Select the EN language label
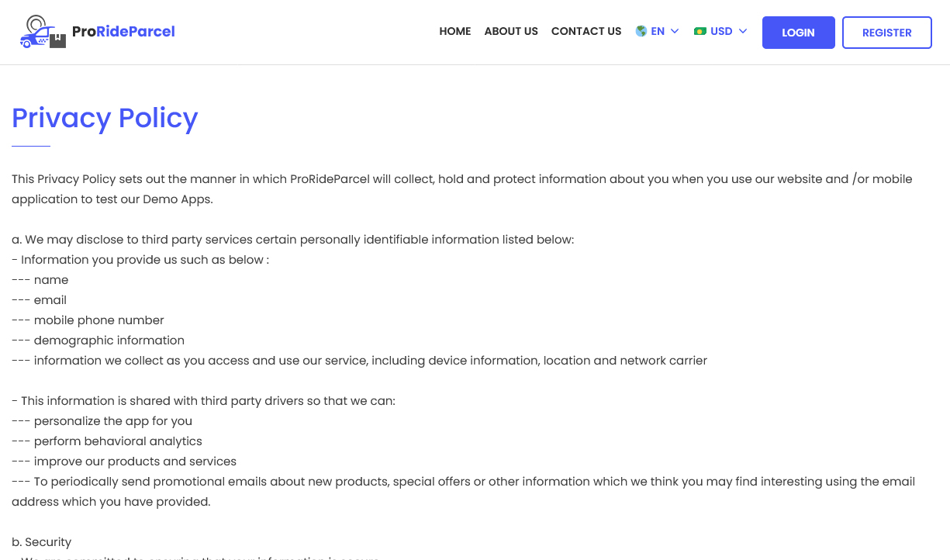This screenshot has height=560, width=950. coord(658,31)
